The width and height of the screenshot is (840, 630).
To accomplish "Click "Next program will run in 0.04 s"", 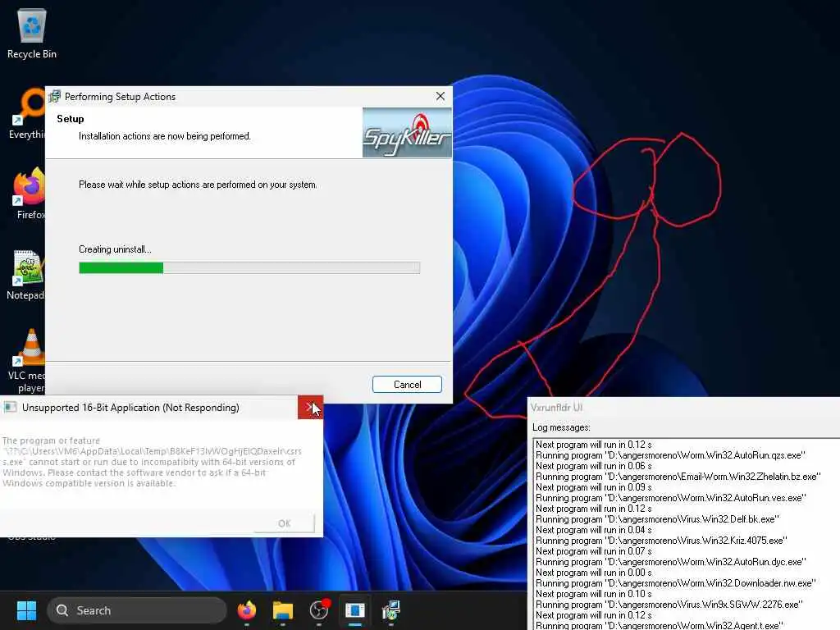I will pos(594,530).
